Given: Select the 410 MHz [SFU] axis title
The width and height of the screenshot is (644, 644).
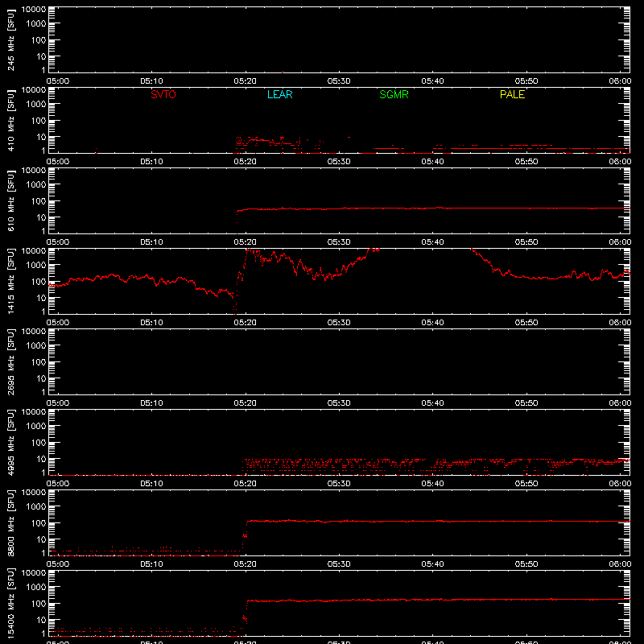Looking at the screenshot, I should [x=10, y=121].
